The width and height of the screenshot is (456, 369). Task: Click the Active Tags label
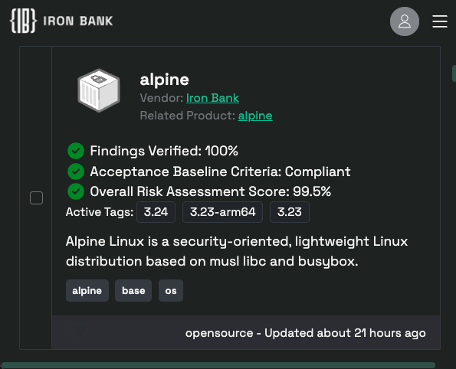click(99, 212)
